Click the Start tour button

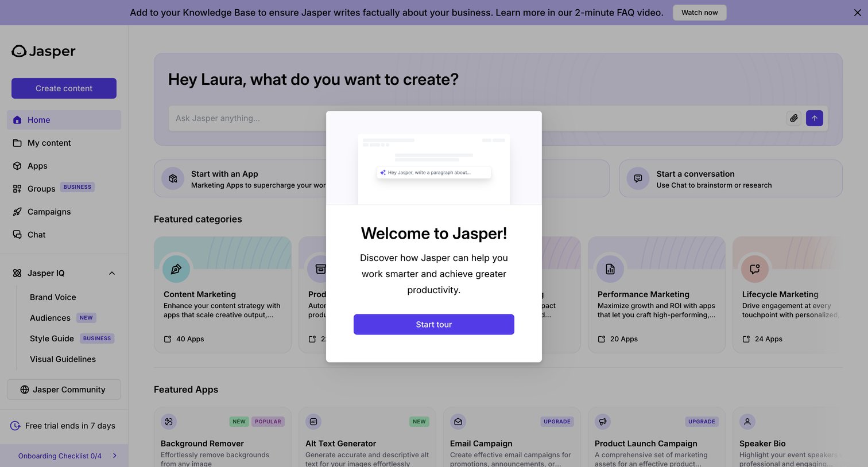coord(434,324)
